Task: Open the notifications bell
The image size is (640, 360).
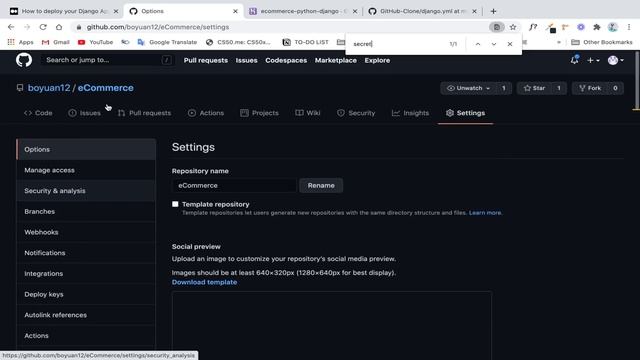Action: coord(574,60)
